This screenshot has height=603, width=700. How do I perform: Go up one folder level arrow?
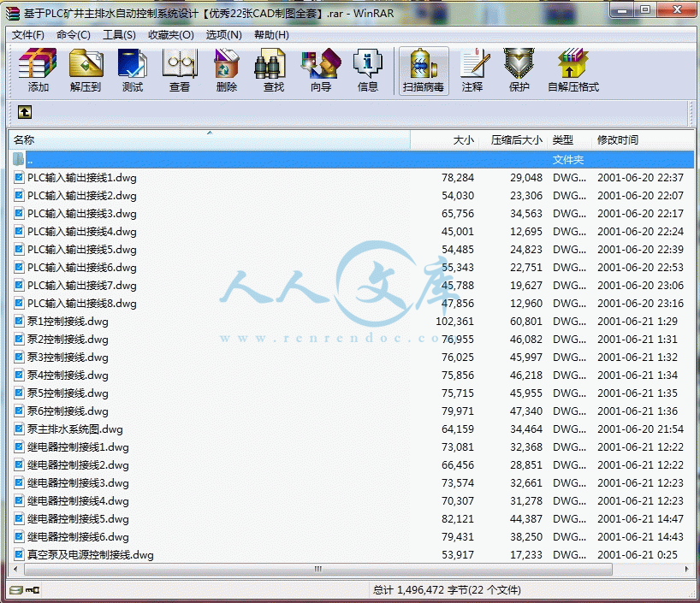click(25, 112)
